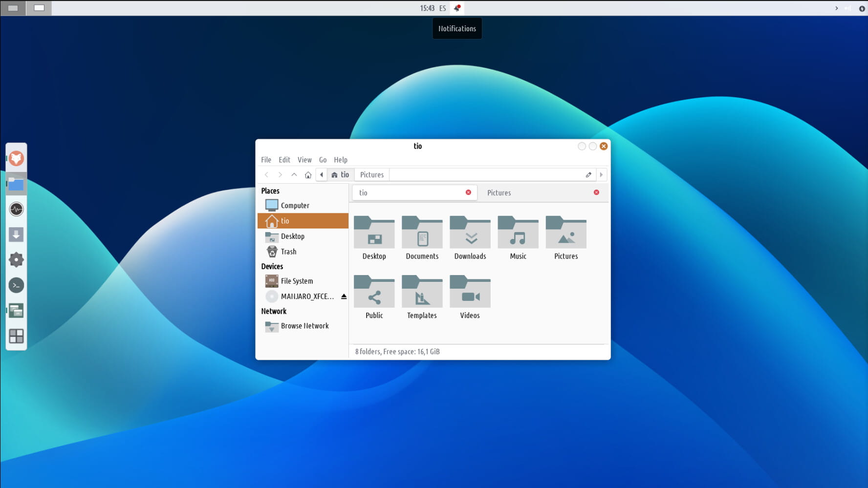Click the home folder toolbar icon
This screenshot has width=868, height=488.
coord(308,175)
